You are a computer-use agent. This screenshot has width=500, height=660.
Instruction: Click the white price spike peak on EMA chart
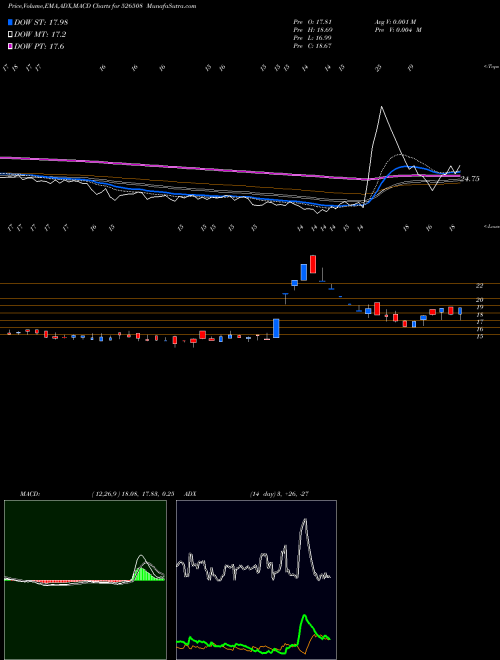click(382, 107)
